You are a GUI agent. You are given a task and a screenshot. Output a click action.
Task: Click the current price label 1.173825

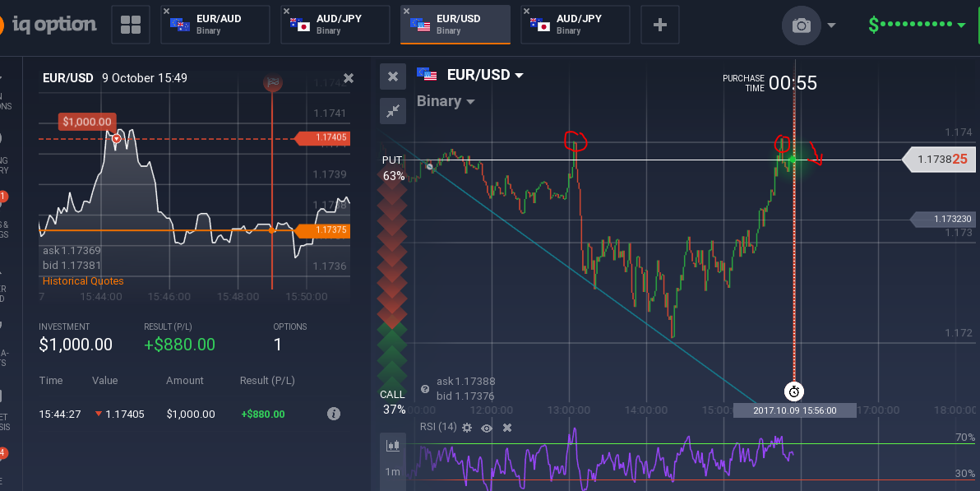click(941, 160)
